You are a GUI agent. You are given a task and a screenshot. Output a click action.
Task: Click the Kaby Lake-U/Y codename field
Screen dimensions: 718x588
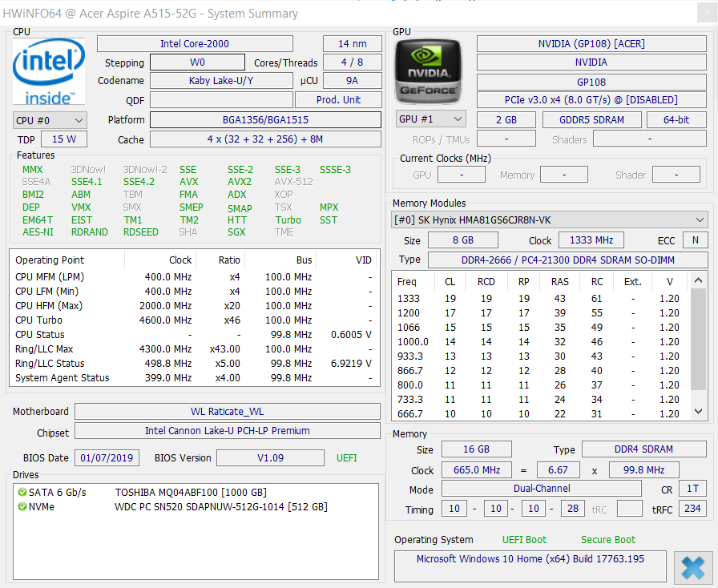(x=221, y=81)
